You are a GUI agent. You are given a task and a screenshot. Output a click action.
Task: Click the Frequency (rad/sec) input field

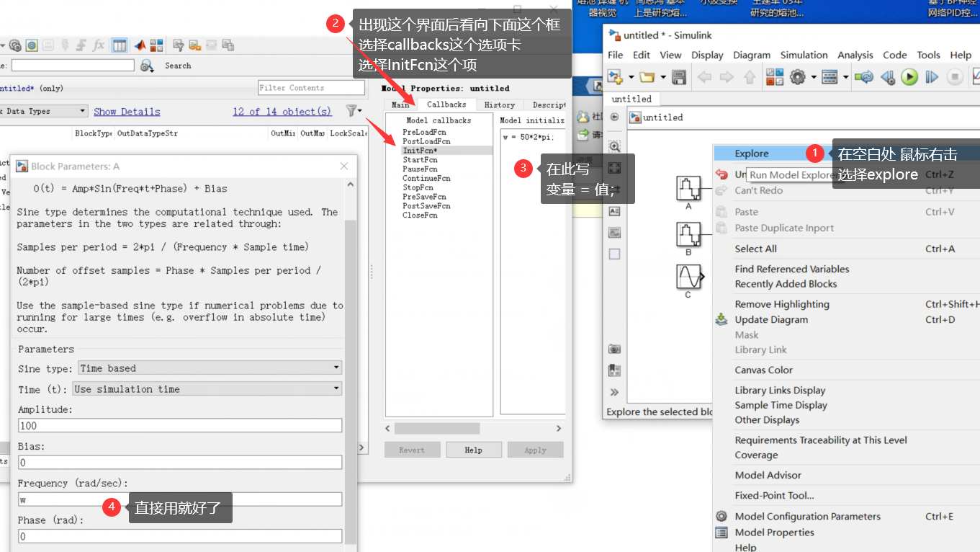pyautogui.click(x=180, y=499)
